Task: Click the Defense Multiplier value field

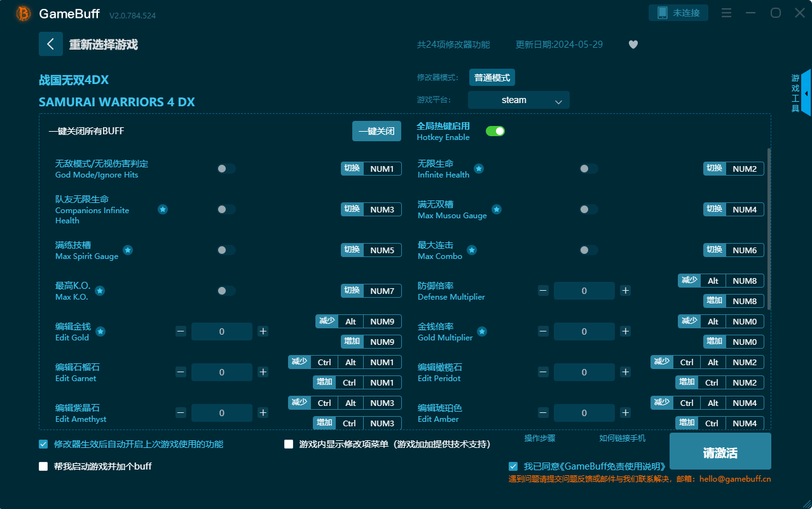Action: [584, 291]
